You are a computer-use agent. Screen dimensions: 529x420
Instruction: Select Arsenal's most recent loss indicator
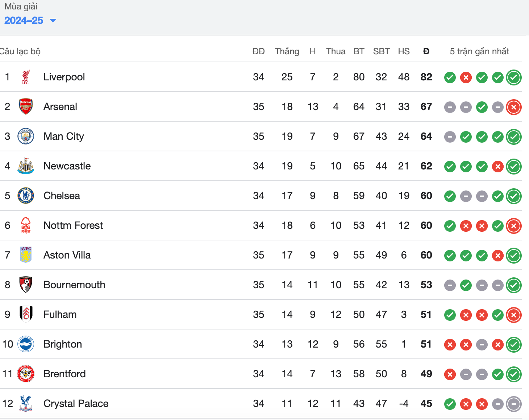[x=514, y=107]
